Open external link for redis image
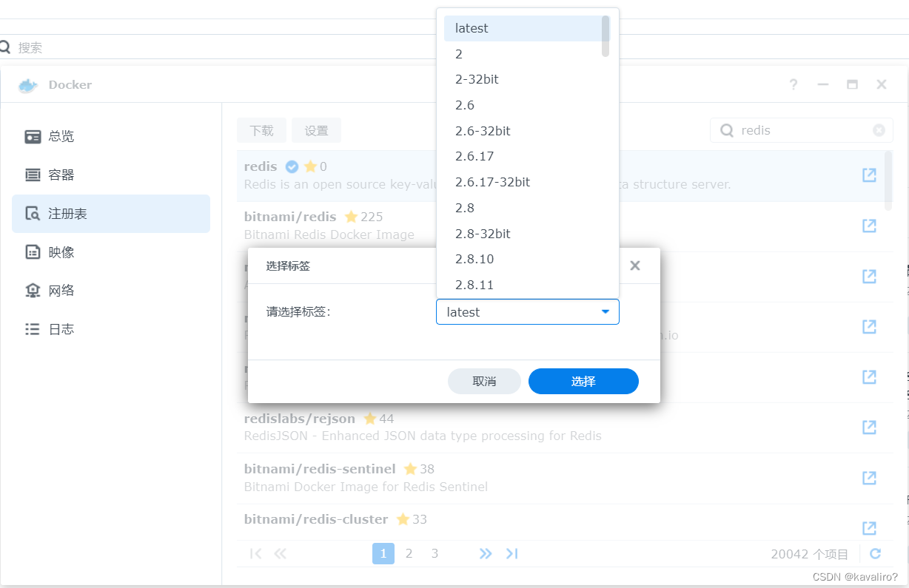909x588 pixels. [x=869, y=175]
